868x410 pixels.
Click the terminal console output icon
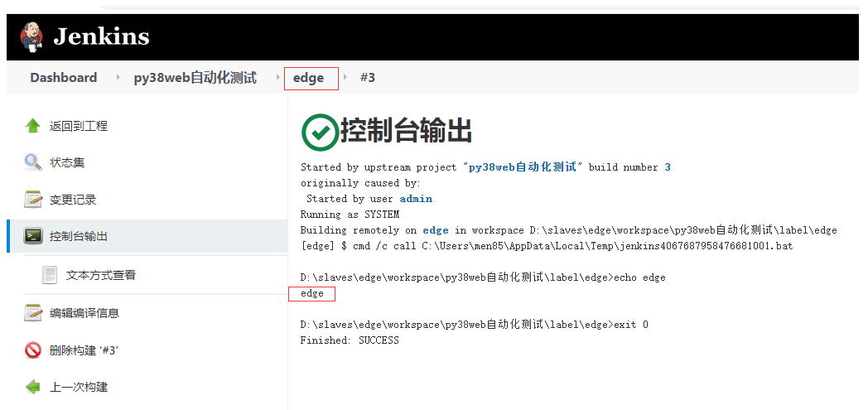click(x=33, y=236)
